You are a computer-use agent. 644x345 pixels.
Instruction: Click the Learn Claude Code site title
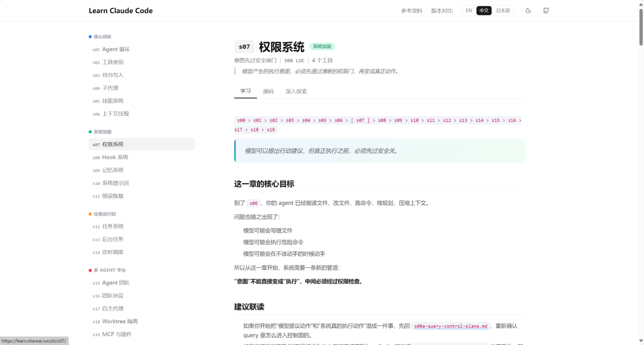[120, 10]
